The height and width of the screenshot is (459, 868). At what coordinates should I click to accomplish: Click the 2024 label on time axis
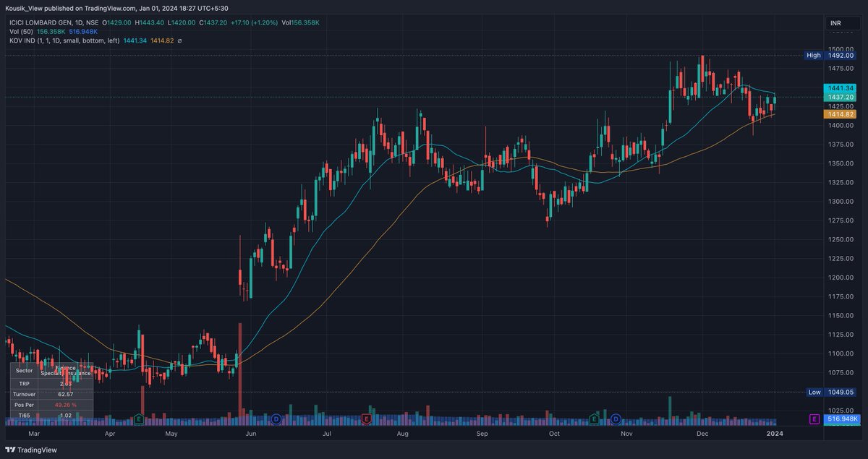tap(775, 434)
